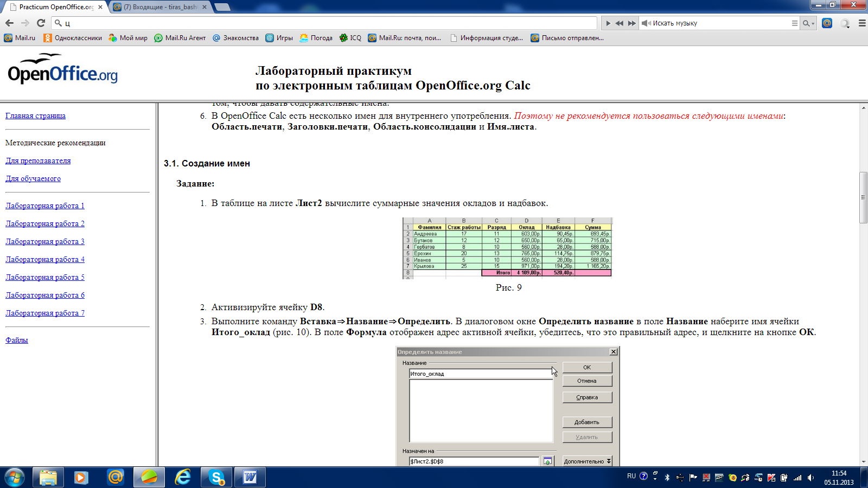868x488 pixels.
Task: Click the Mail.Ru @ extension icon
Action: click(827, 23)
